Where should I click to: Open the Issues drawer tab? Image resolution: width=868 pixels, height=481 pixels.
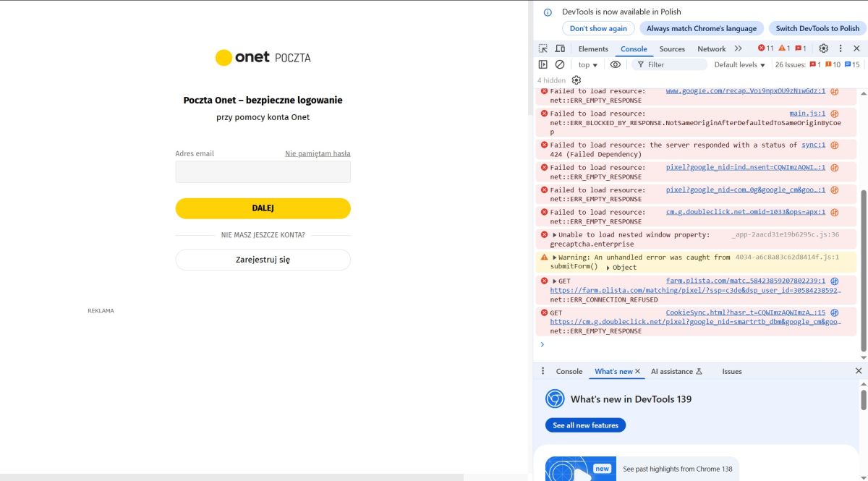(732, 371)
